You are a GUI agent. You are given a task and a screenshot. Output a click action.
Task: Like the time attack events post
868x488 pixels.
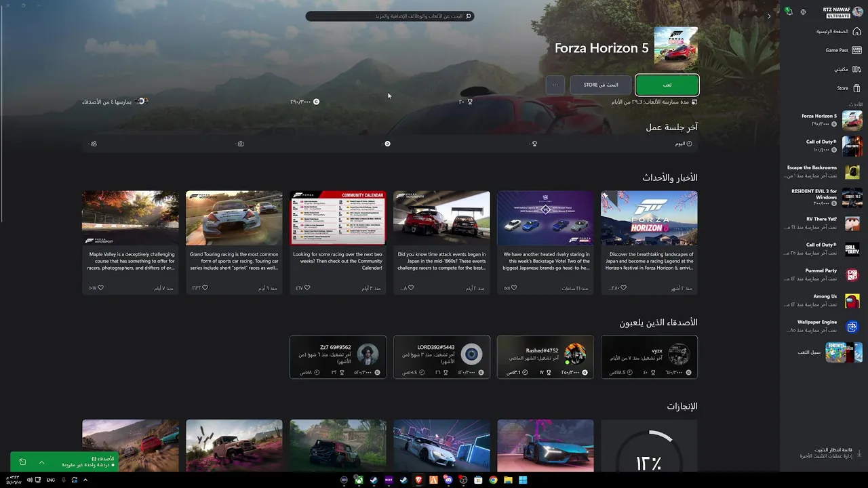tap(410, 288)
